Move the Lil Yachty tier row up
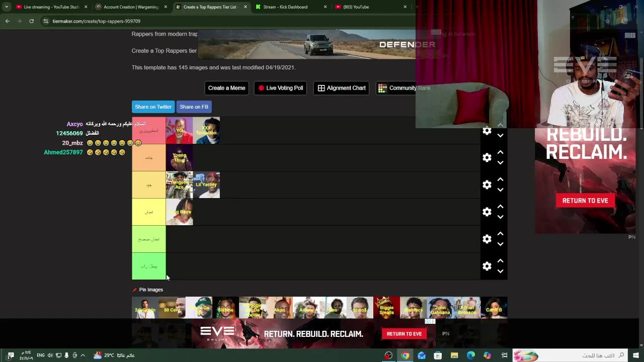The height and width of the screenshot is (362, 644). click(500, 179)
